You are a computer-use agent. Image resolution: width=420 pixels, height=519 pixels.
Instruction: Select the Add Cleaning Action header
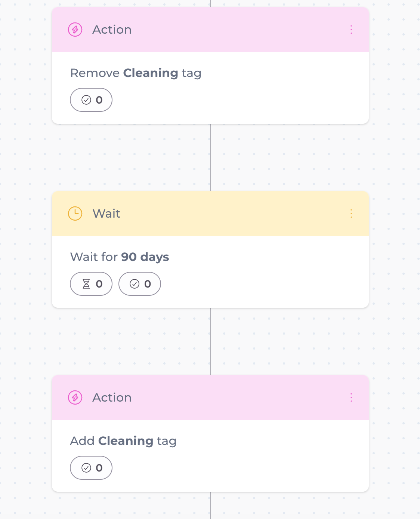pos(224,397)
